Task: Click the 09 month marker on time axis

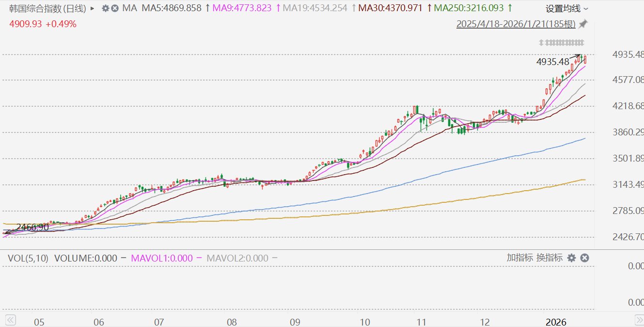Action: (295, 322)
